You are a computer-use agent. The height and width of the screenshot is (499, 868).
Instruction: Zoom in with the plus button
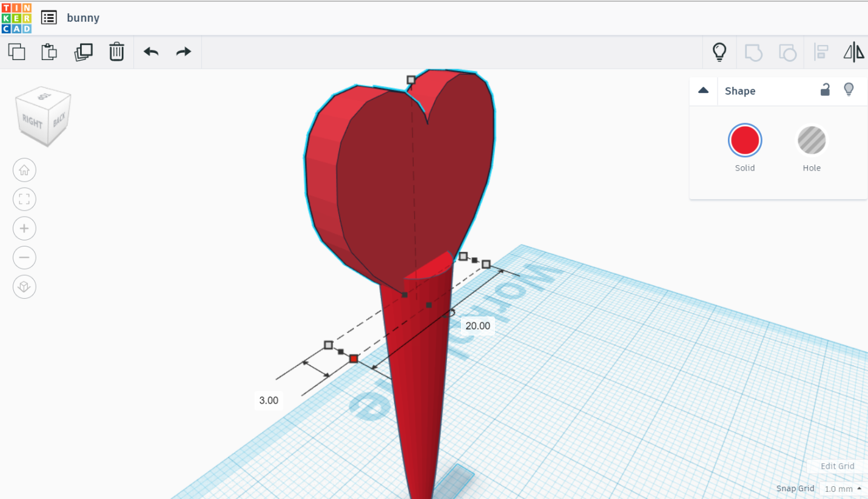(24, 228)
